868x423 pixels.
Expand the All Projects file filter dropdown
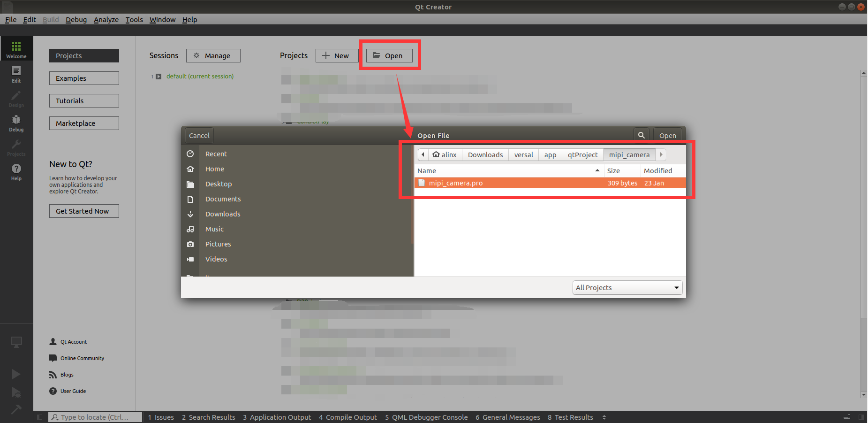point(627,288)
